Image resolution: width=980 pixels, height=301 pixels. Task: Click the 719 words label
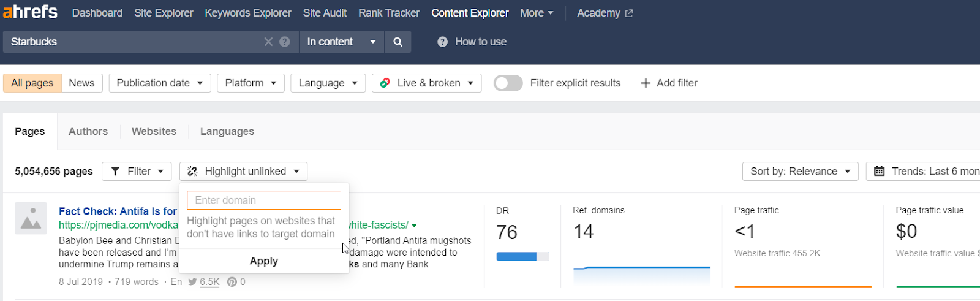point(137,282)
